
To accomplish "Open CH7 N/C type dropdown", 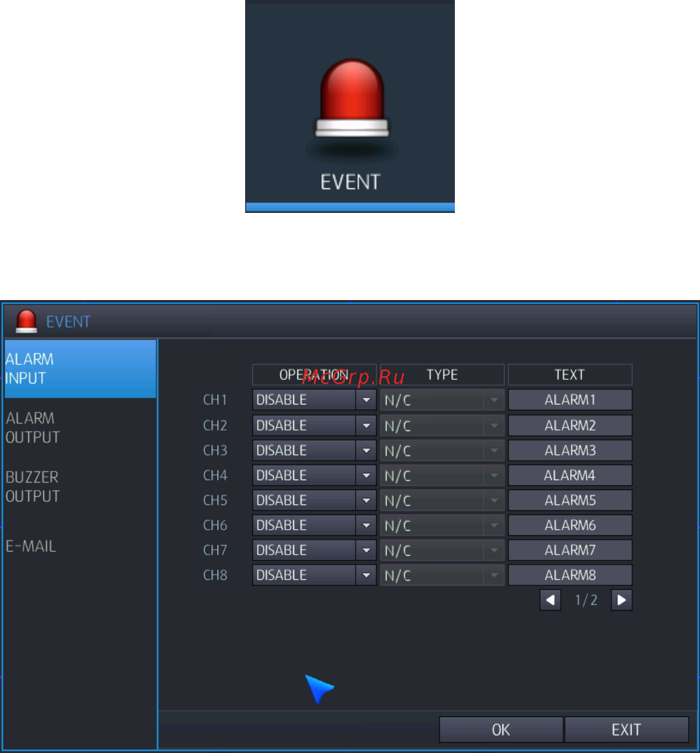I will pyautogui.click(x=442, y=551).
